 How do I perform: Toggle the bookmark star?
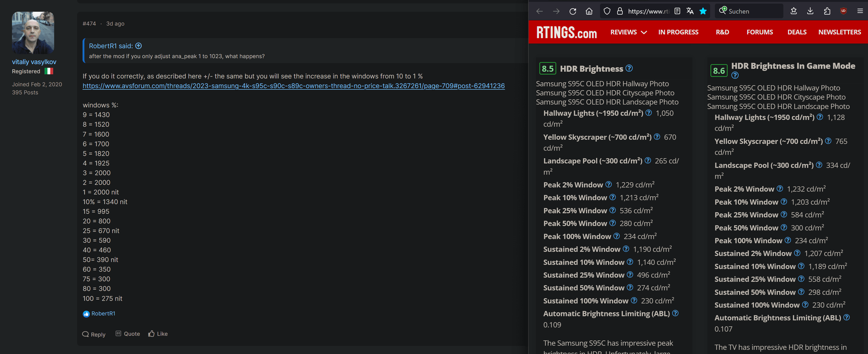703,11
